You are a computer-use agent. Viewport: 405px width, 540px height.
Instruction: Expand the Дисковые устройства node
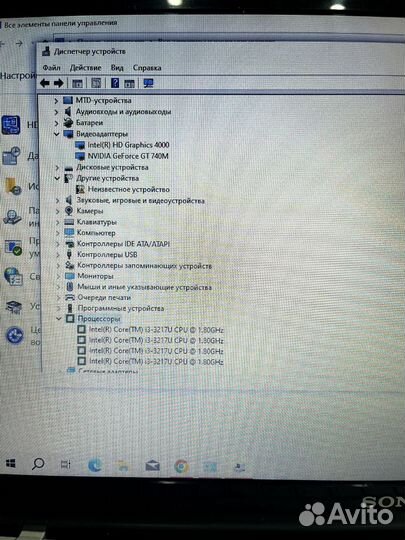click(57, 167)
